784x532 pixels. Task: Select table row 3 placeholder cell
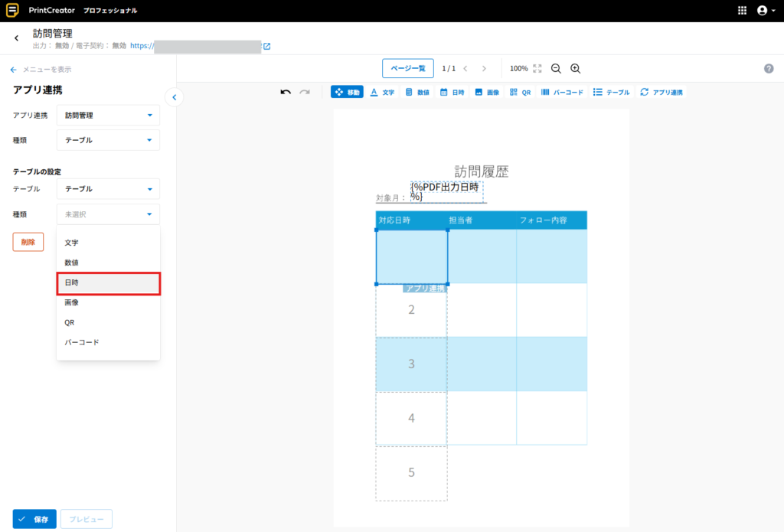pos(411,364)
